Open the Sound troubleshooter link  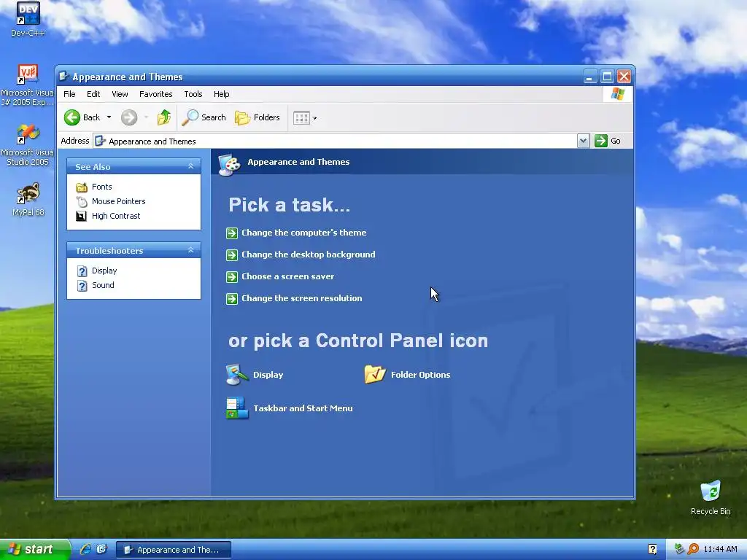103,285
